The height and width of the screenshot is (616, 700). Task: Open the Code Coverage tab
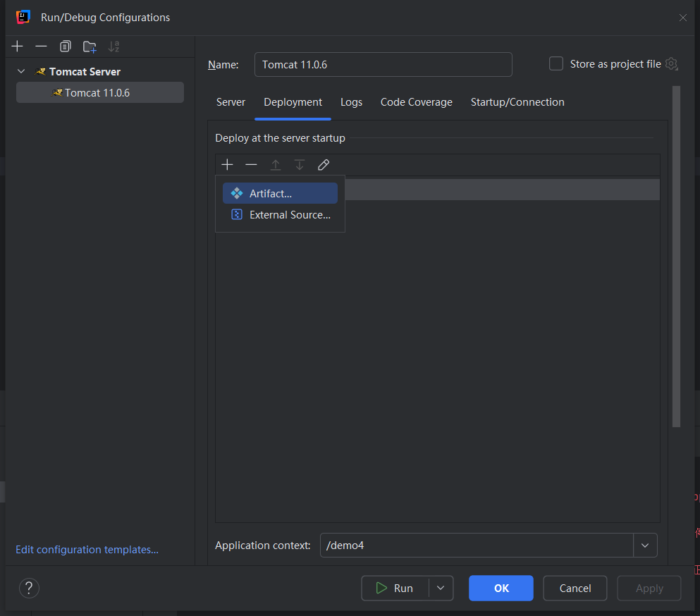click(417, 102)
